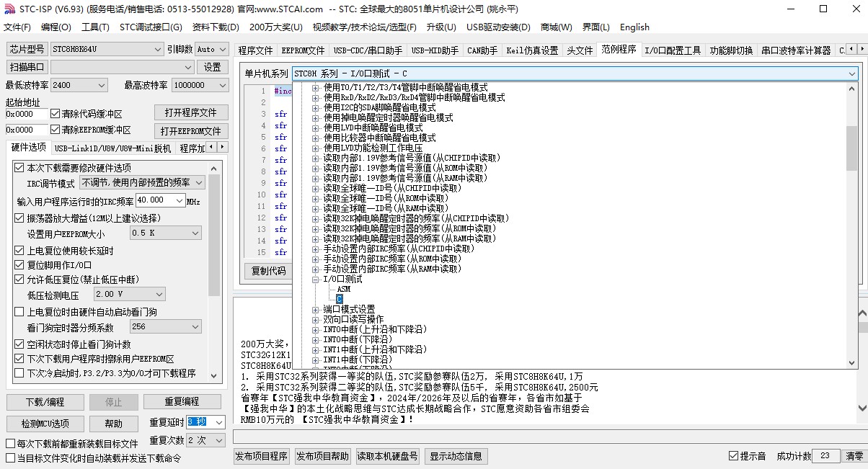Click the 检测MCU选项 button
Viewport: 868px width, 469px height.
click(x=45, y=424)
